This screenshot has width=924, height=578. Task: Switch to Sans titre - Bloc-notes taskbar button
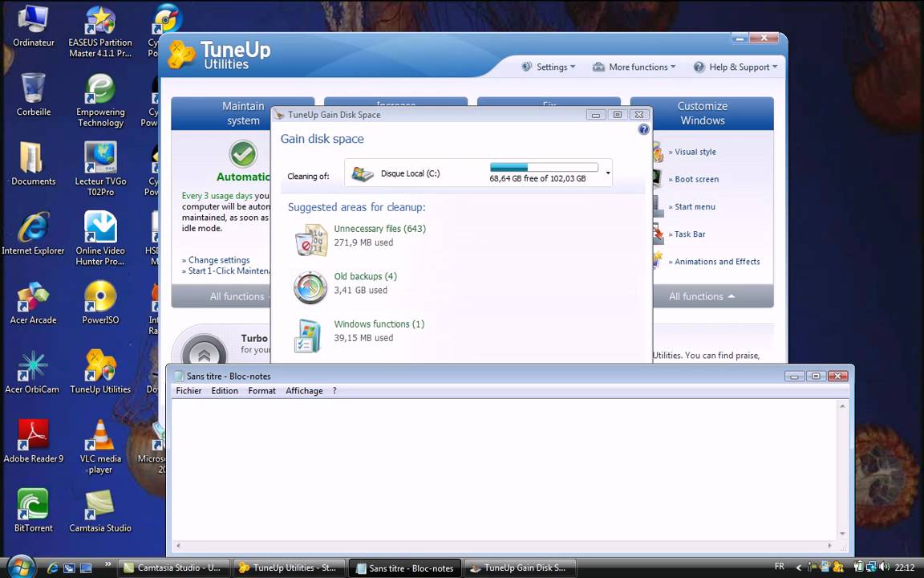[405, 568]
